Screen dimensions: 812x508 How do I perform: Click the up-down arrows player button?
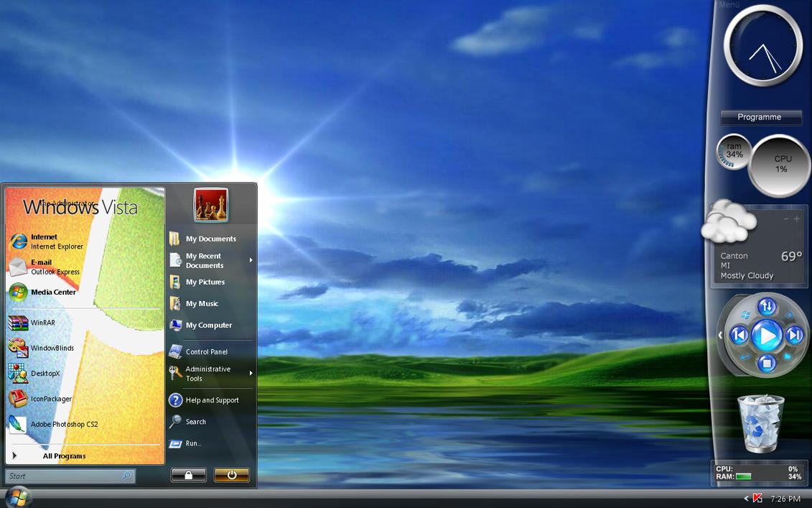767,307
